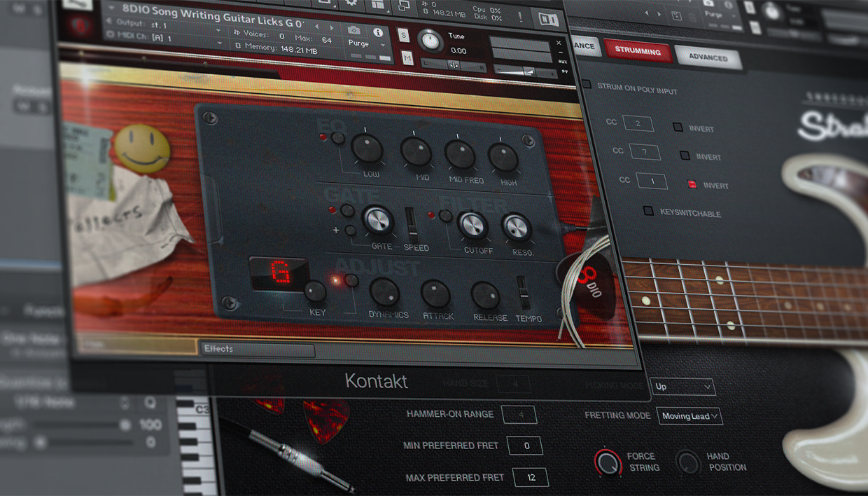868x496 pixels.
Task: Switch to the Strumming tab
Action: point(638,51)
